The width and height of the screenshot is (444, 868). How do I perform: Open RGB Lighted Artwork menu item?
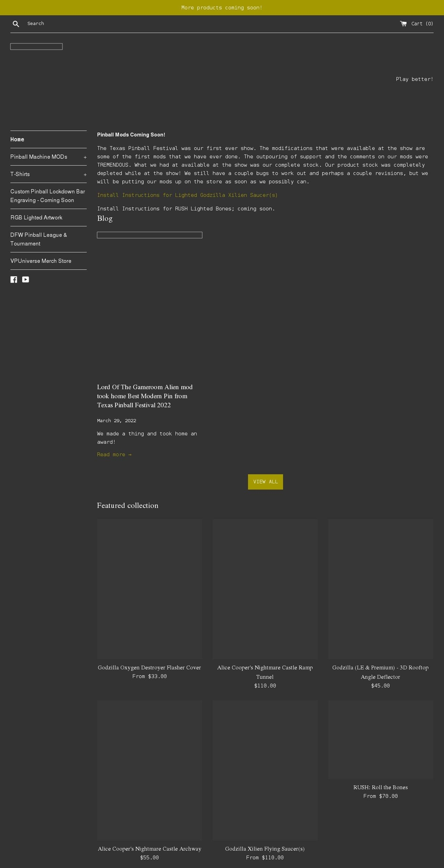tap(36, 218)
